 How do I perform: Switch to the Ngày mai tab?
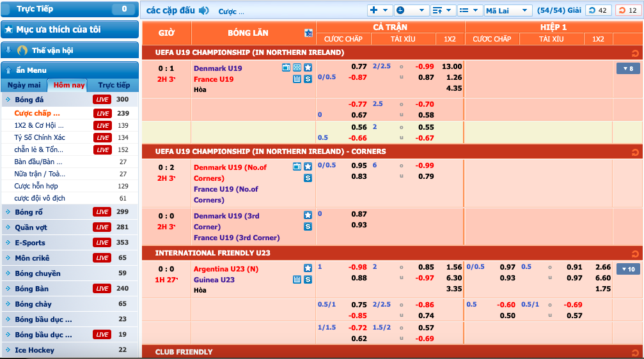(x=24, y=86)
